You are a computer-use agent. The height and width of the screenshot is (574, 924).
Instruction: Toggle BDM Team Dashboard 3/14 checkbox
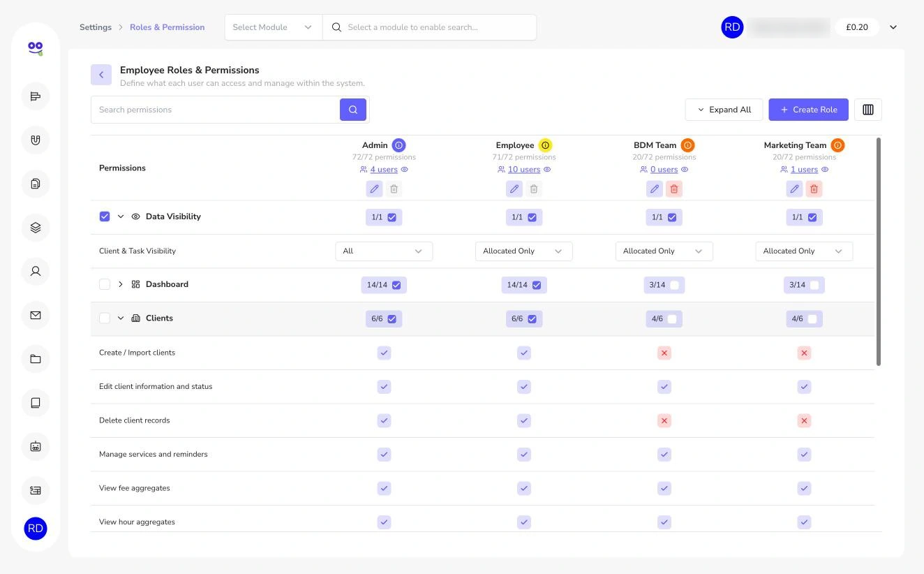[674, 285]
